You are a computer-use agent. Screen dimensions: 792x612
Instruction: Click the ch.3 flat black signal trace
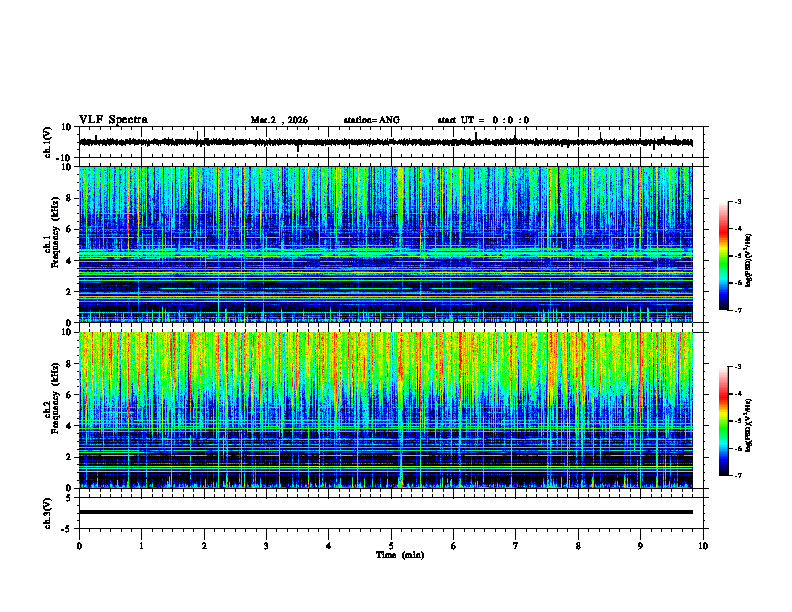click(385, 512)
